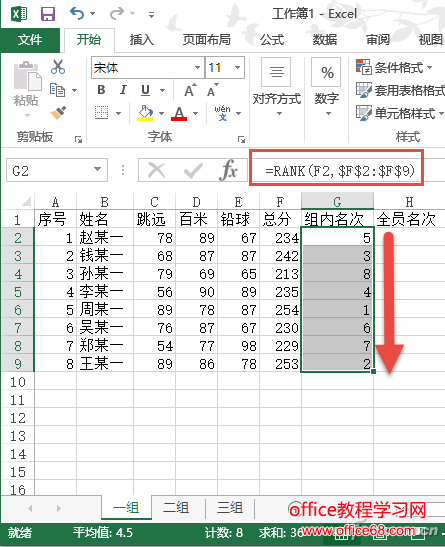Increase font size with larger A
This screenshot has width=445, height=547.
click(190, 90)
